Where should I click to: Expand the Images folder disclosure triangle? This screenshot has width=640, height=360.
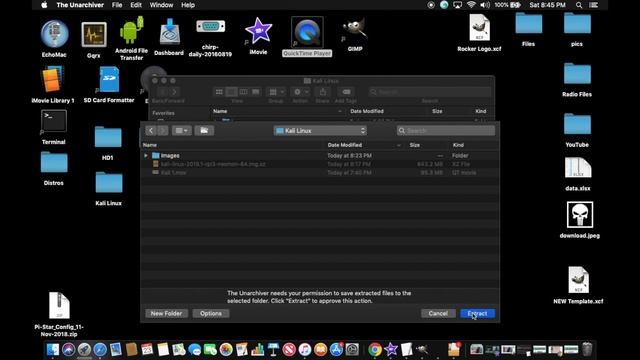click(x=146, y=156)
